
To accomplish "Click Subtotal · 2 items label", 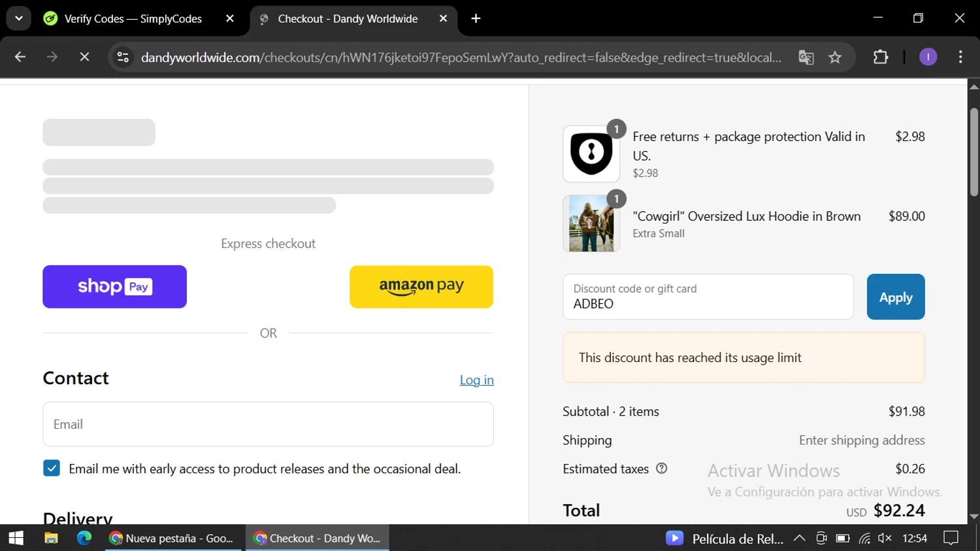I will pos(611,411).
